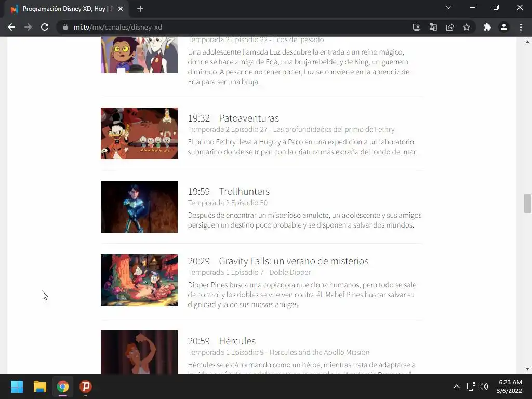Close the Programación Disney XD tab
The width and height of the screenshot is (532, 399).
(x=121, y=9)
